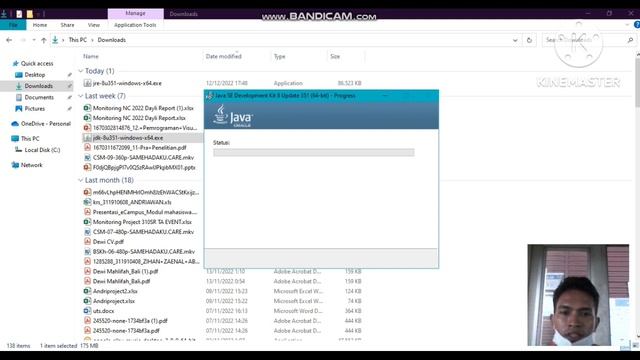Switch to the Home ribbon tab
The height and width of the screenshot is (360, 640).
tap(40, 25)
